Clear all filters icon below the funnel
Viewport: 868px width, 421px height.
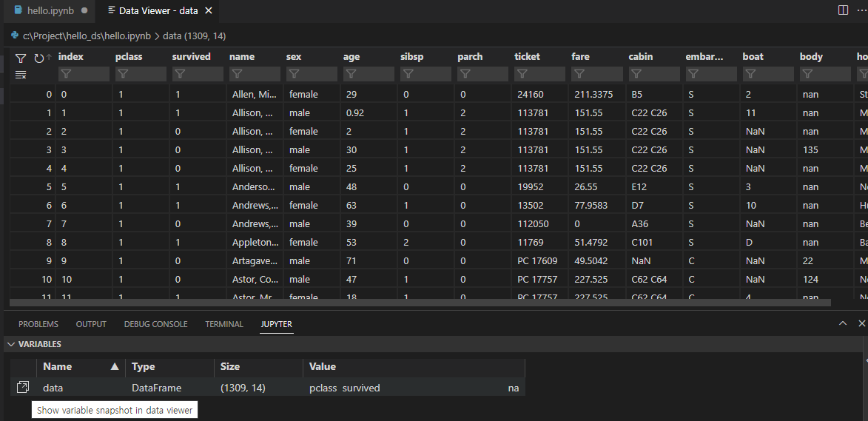pyautogui.click(x=21, y=75)
